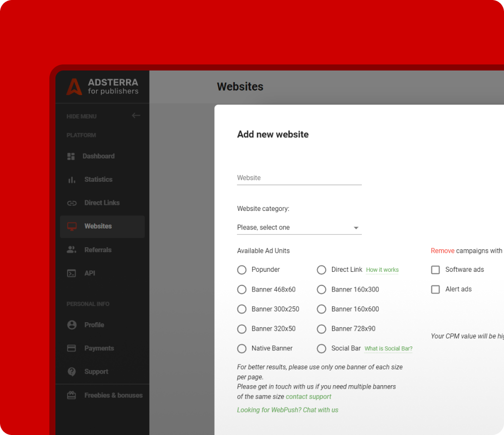This screenshot has height=435, width=504.
Task: Go to Statistics in sidebar
Action: click(98, 180)
